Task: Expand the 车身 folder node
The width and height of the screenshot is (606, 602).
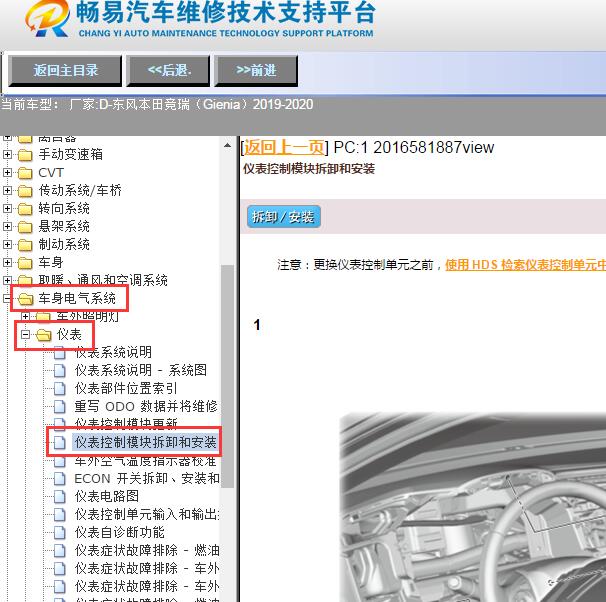Action: [7, 262]
